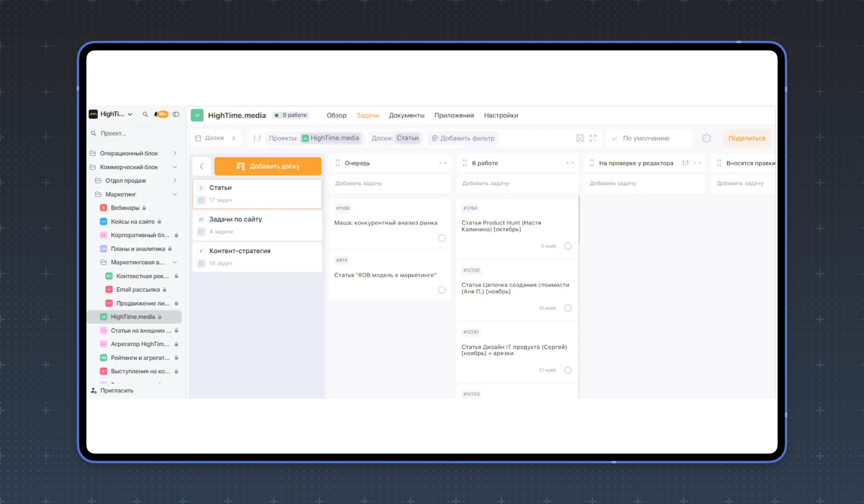Collapse the Маркетинг folder chevron

175,194
